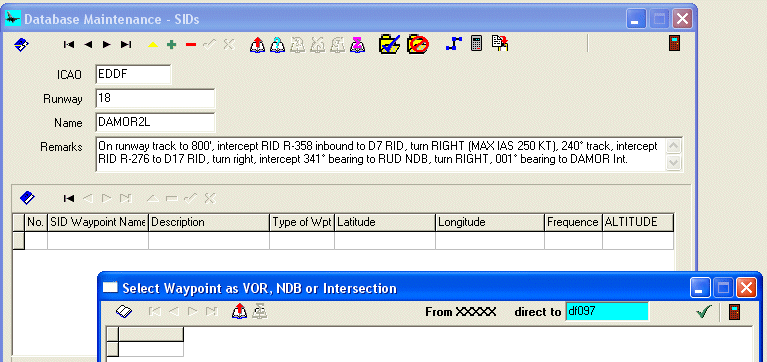This screenshot has height=362, width=767.
Task: Click the 'No.' column header
Action: pos(36,222)
